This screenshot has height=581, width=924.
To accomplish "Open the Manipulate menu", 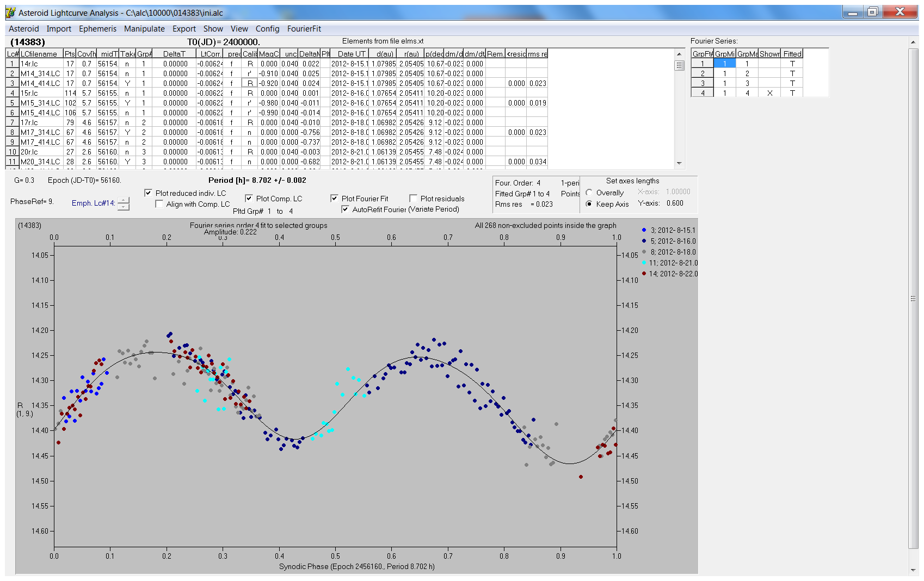I will pyautogui.click(x=144, y=29).
